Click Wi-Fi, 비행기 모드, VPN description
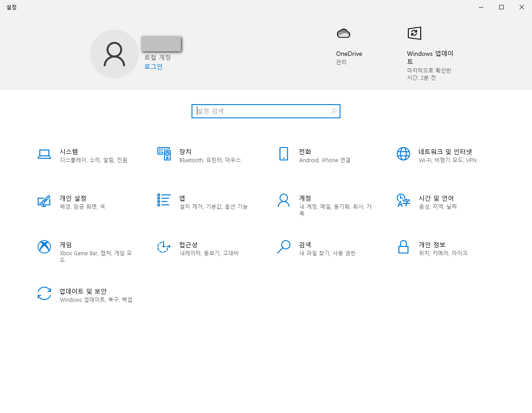The image size is (532, 413). tap(447, 160)
